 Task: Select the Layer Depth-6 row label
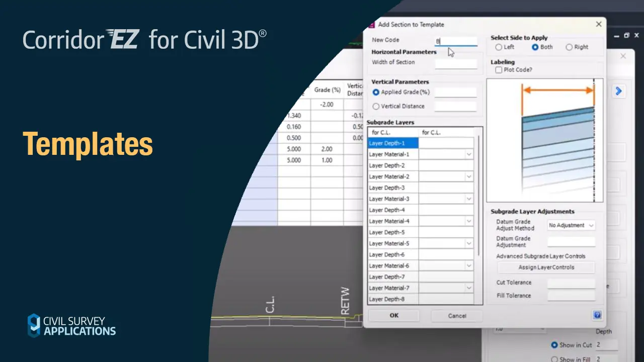pos(393,254)
